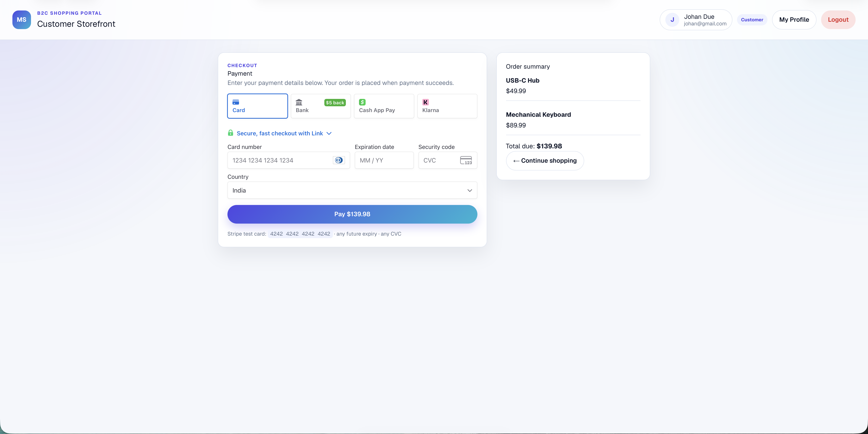Click the card brand icon in card number field
Image resolution: width=868 pixels, height=434 pixels.
(x=339, y=160)
